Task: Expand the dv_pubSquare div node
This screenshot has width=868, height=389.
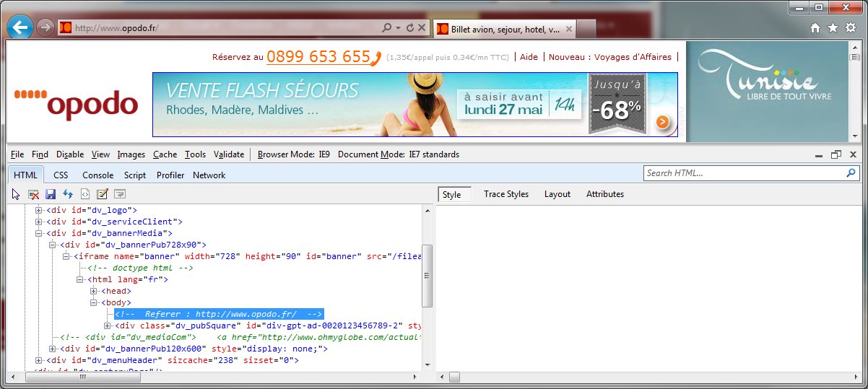Action: (x=108, y=325)
